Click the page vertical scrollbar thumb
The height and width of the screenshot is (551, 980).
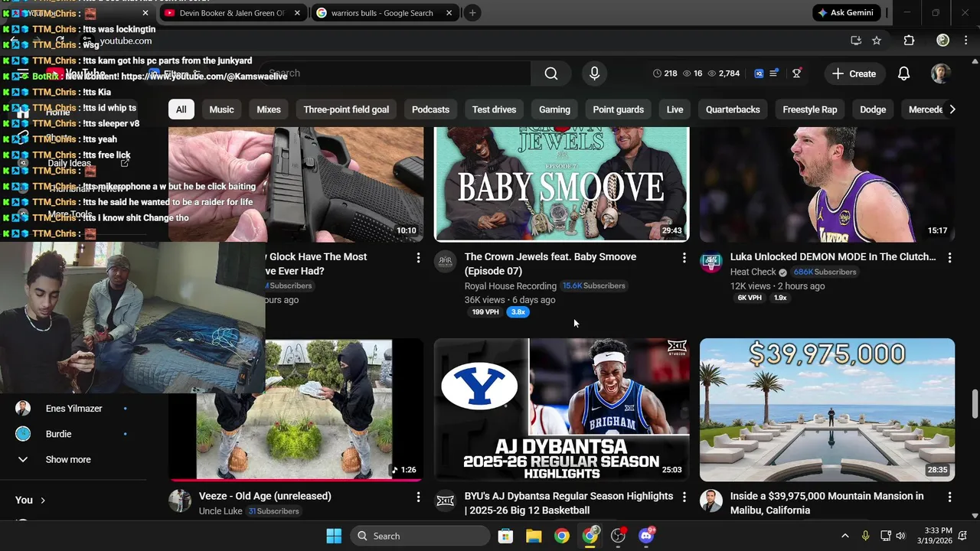(x=975, y=403)
